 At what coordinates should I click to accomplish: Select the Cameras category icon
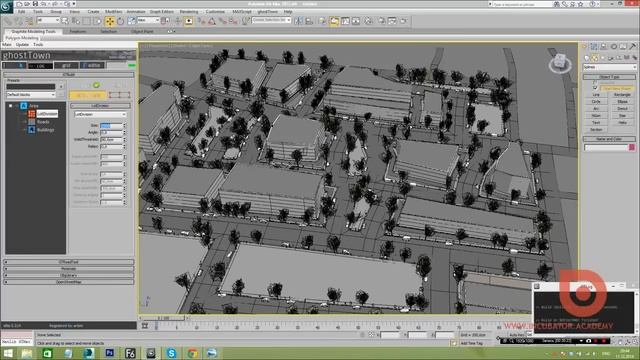[611, 58]
